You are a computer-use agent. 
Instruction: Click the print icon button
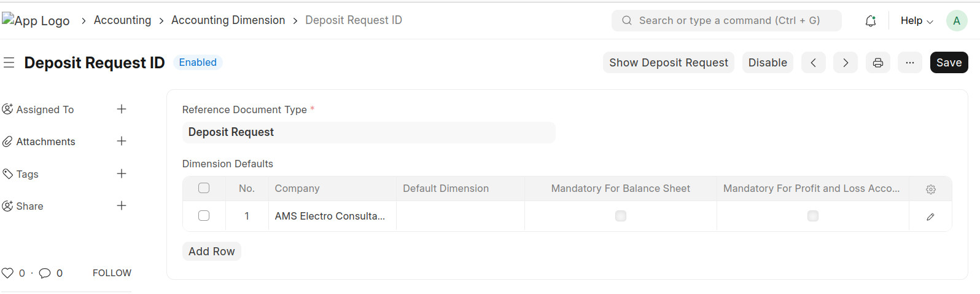coord(878,63)
